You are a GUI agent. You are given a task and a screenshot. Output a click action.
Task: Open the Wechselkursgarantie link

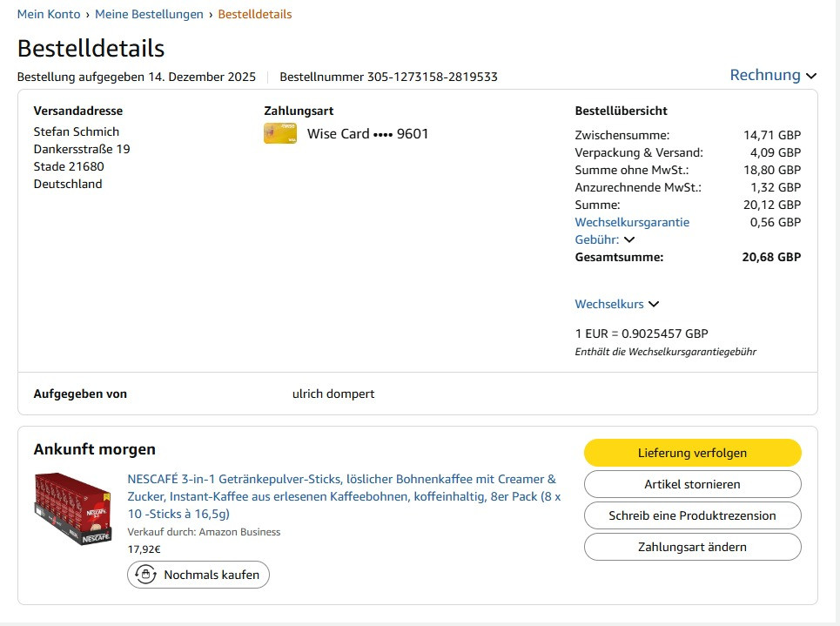pos(632,222)
